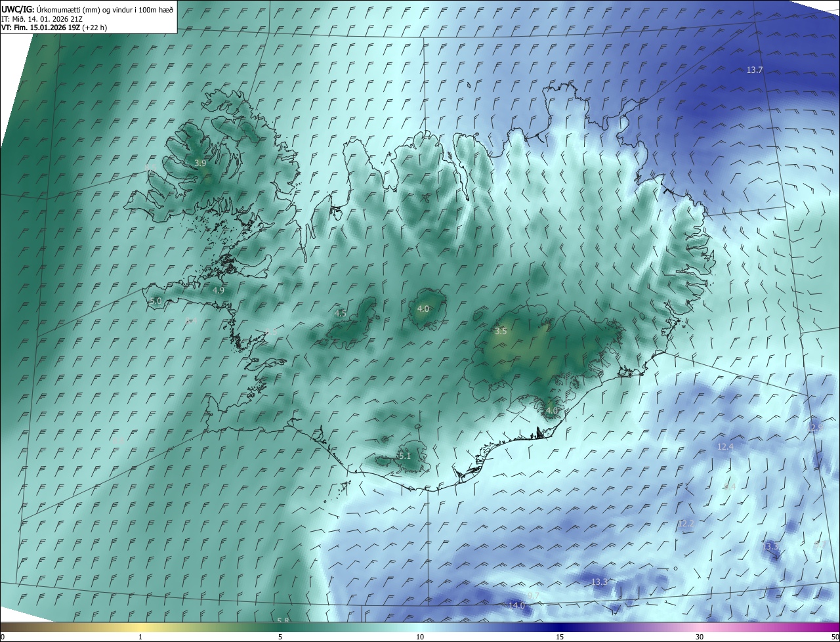Image resolution: width=840 pixels, height=642 pixels.
Task: Select the 1 tick on the color scale
Action: point(140,637)
